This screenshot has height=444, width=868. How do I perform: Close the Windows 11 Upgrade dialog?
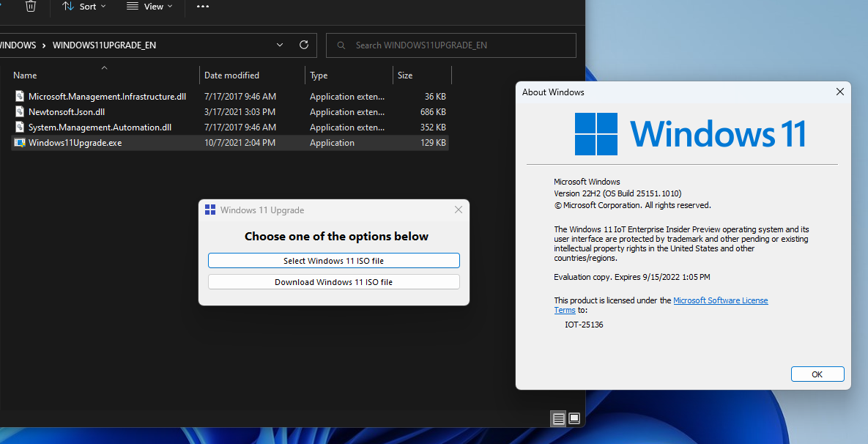click(459, 210)
